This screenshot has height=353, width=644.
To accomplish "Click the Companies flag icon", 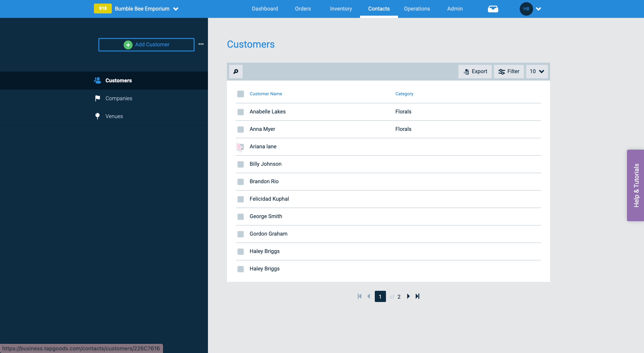I will click(97, 98).
